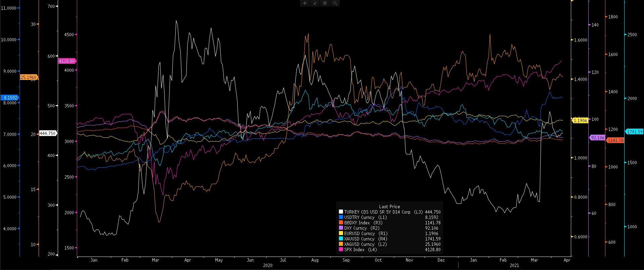The height and width of the screenshot is (270, 644).
Task: Click the 1800 tick on BBDXY axis
Action: click(613, 17)
